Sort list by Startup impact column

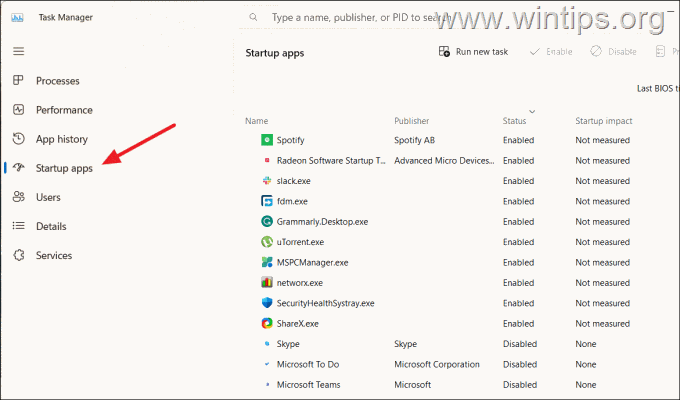[604, 121]
